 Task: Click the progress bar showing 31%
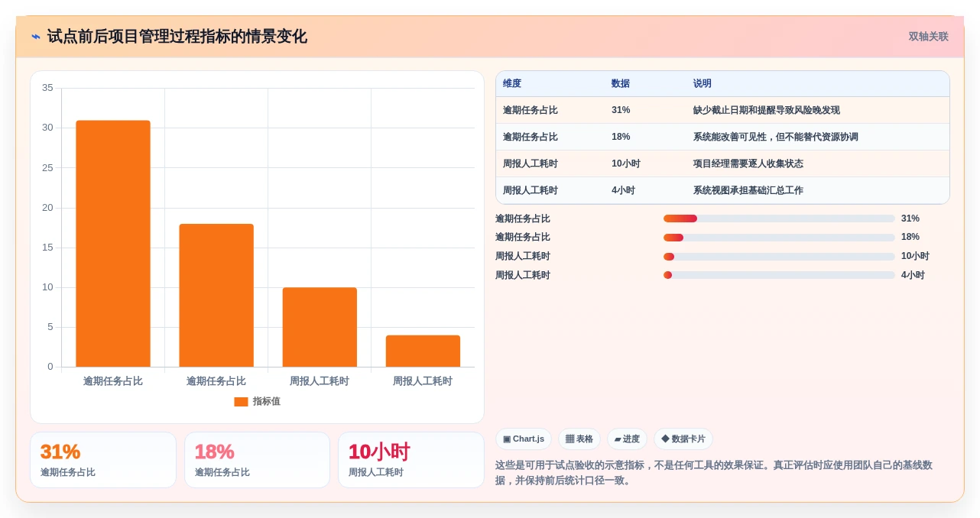pos(779,219)
